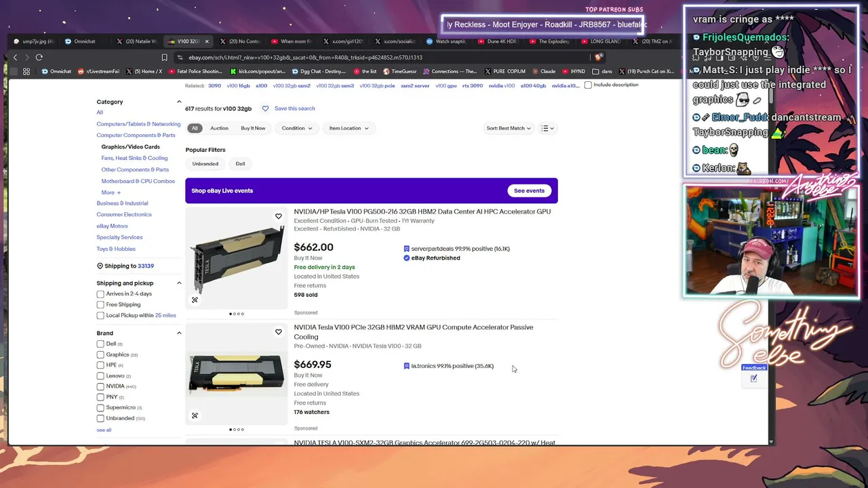Check the Free Shipping filter
The width and height of the screenshot is (868, 488).
[x=100, y=305]
